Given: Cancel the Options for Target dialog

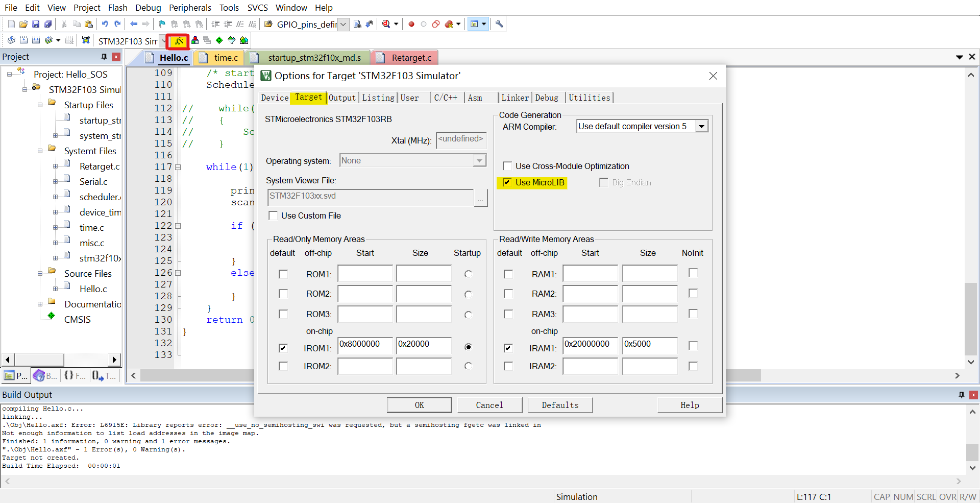Looking at the screenshot, I should tap(489, 405).
